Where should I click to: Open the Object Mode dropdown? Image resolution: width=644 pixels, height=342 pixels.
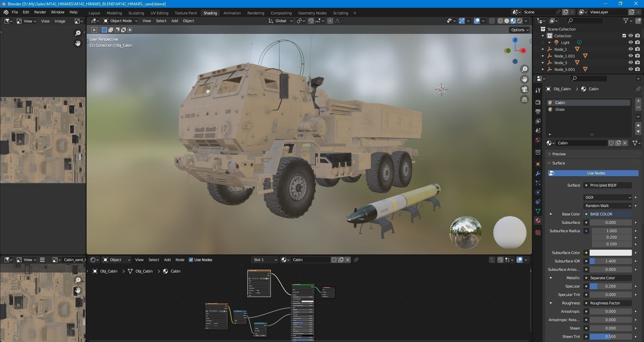click(x=120, y=21)
